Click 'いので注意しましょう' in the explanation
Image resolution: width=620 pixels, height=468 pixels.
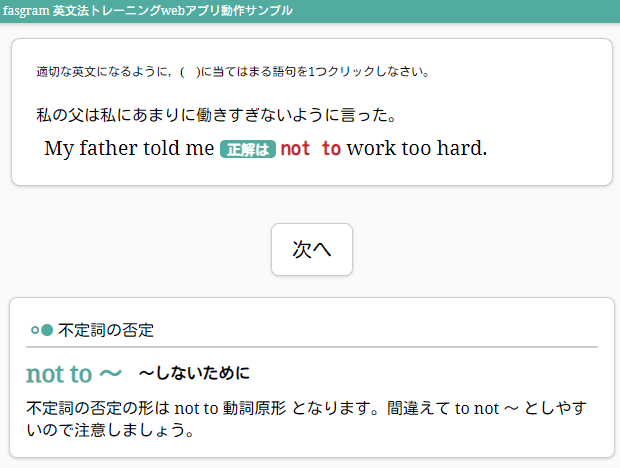[x=110, y=430]
